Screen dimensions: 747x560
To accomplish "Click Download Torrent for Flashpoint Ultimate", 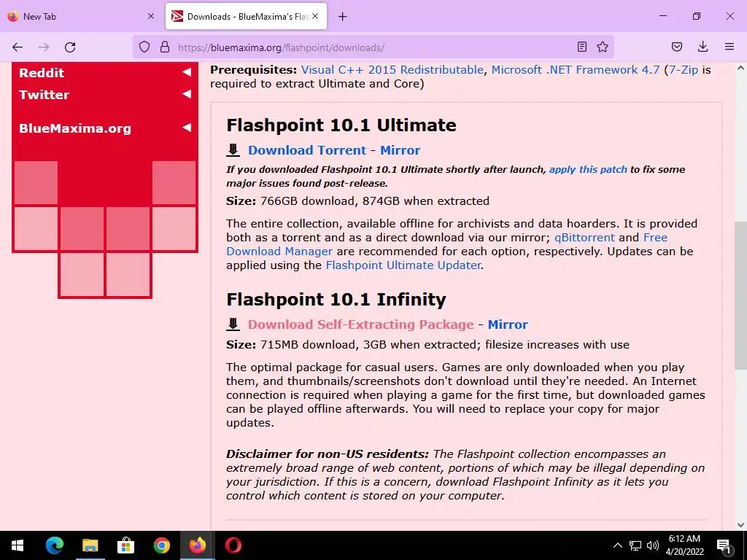I will [x=307, y=150].
